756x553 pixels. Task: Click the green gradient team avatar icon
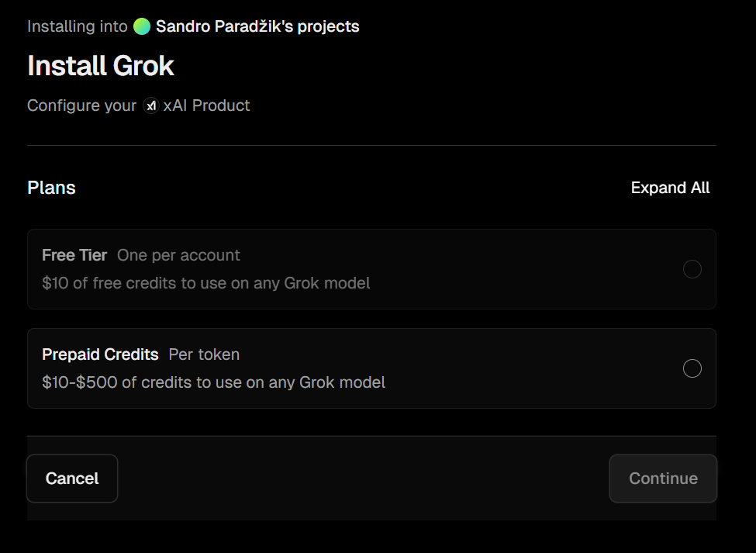(x=142, y=26)
